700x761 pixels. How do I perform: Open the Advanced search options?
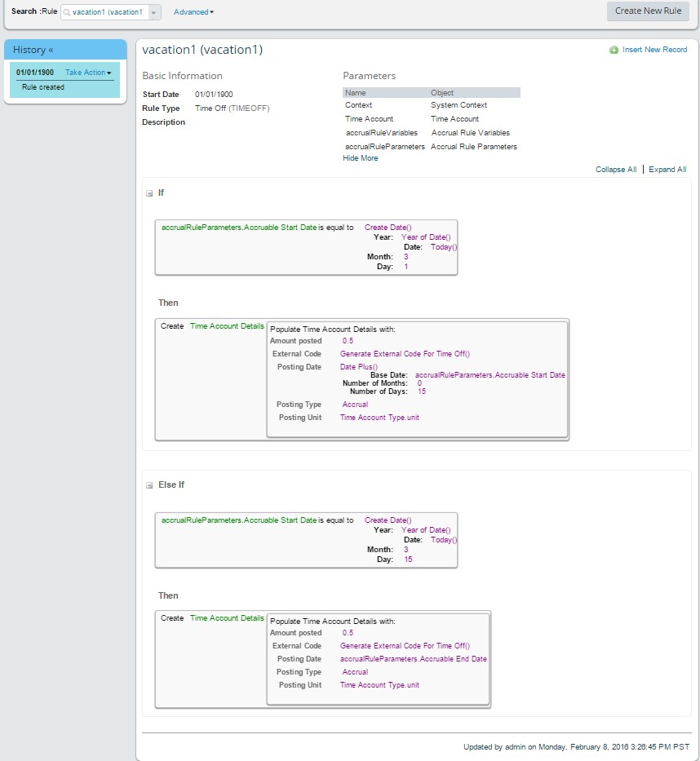[x=193, y=12]
